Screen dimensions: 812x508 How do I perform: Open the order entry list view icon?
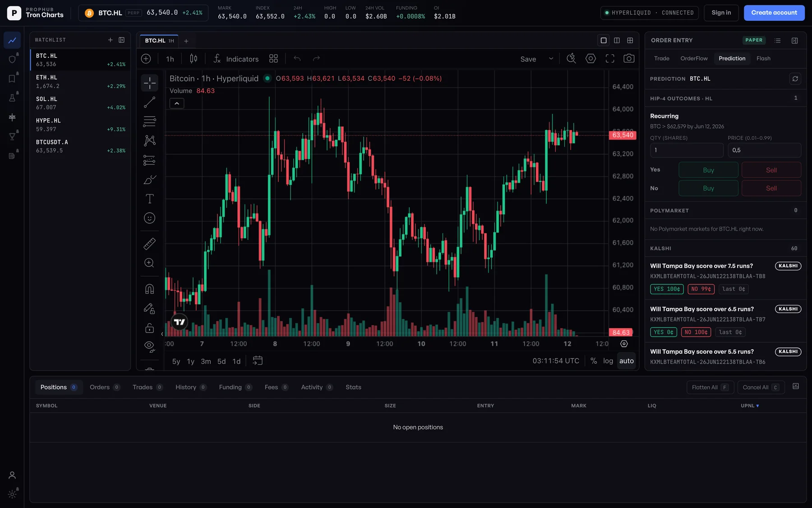pos(777,40)
